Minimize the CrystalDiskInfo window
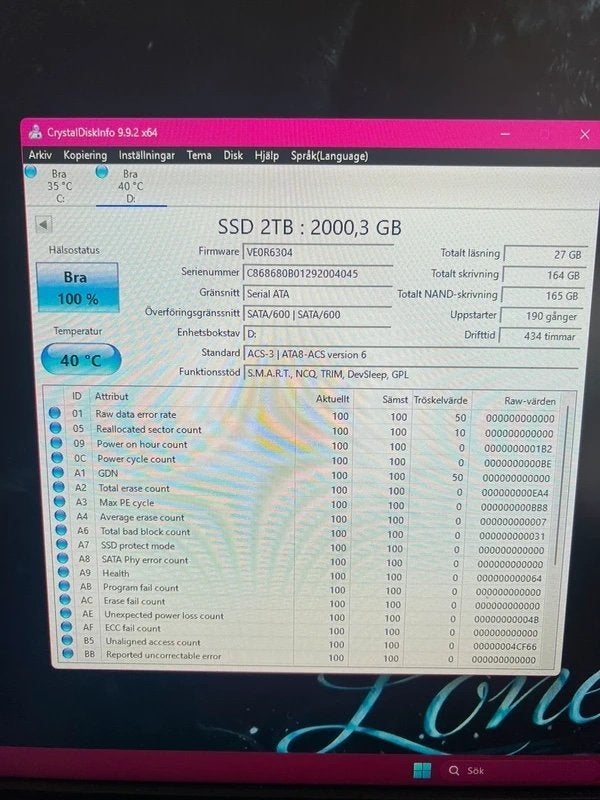This screenshot has height=800, width=600. [x=505, y=134]
